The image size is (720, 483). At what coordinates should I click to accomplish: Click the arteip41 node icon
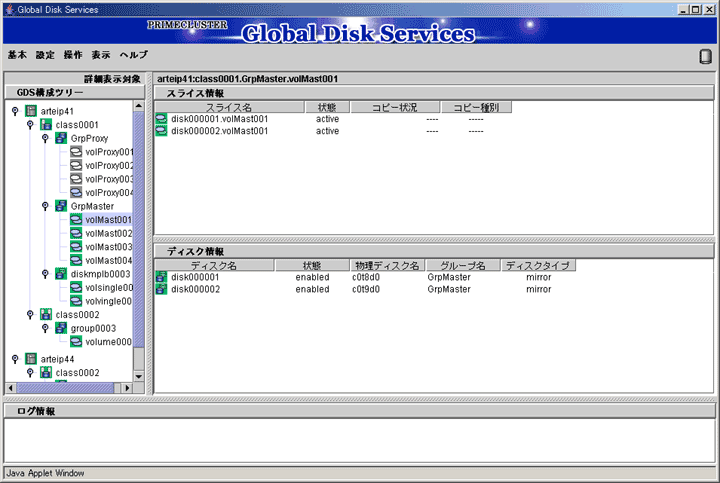coord(31,111)
